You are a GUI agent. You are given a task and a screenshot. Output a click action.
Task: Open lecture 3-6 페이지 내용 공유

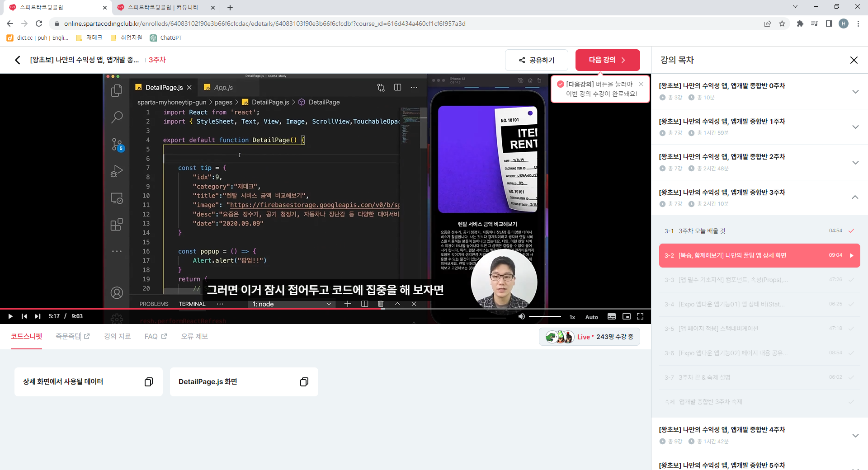point(759,353)
